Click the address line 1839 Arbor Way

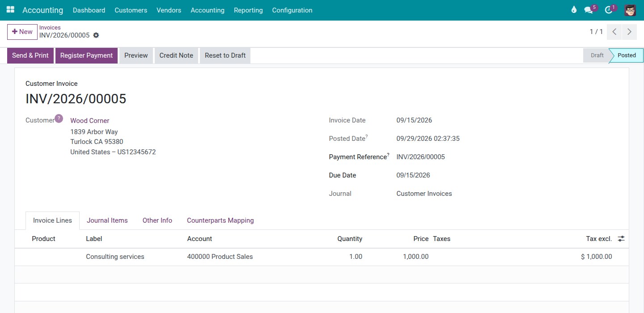[94, 132]
